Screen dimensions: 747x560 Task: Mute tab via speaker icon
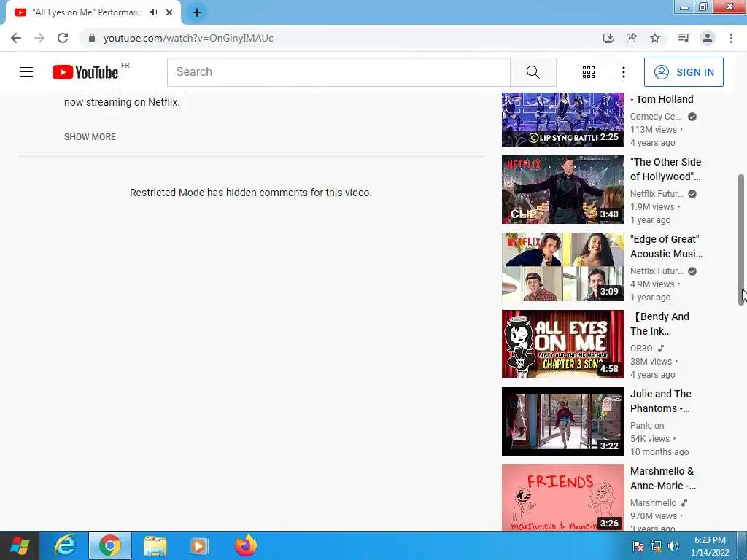click(x=153, y=12)
